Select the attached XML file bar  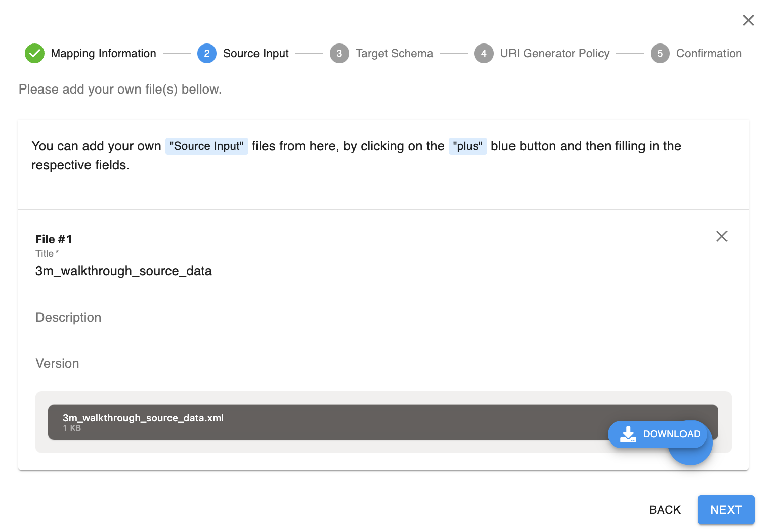[304, 422]
